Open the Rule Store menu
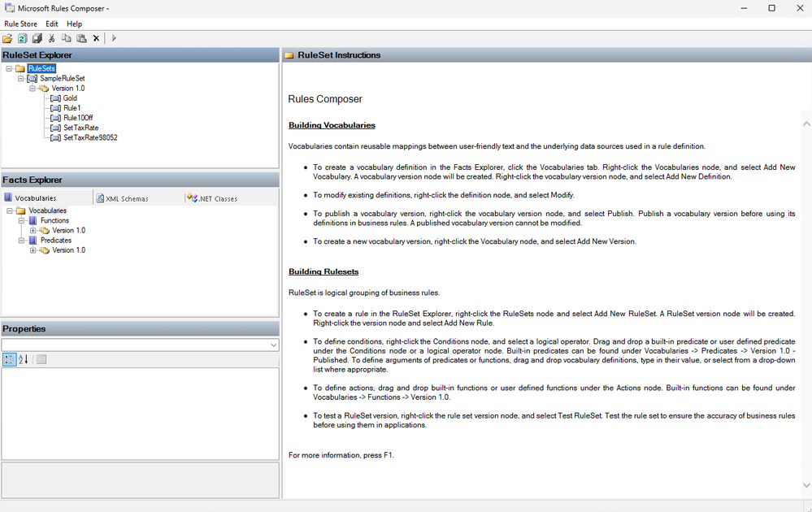 pos(20,24)
